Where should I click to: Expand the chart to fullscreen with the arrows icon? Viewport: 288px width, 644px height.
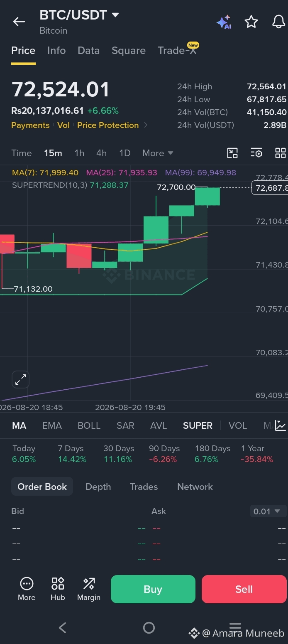coord(20,379)
